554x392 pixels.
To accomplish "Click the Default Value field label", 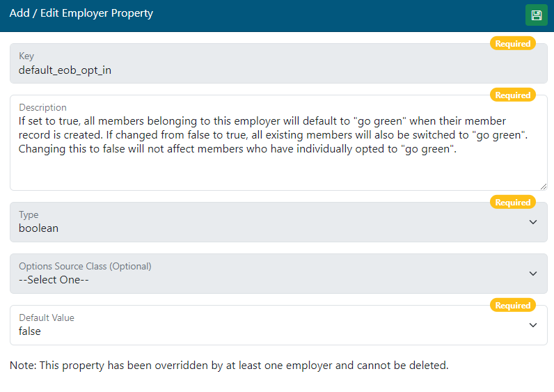I will coord(47,317).
